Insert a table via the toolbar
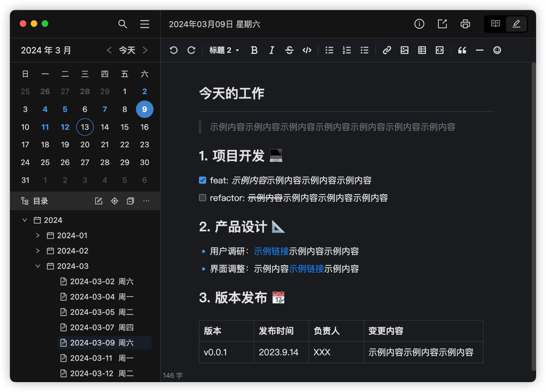 pyautogui.click(x=422, y=50)
